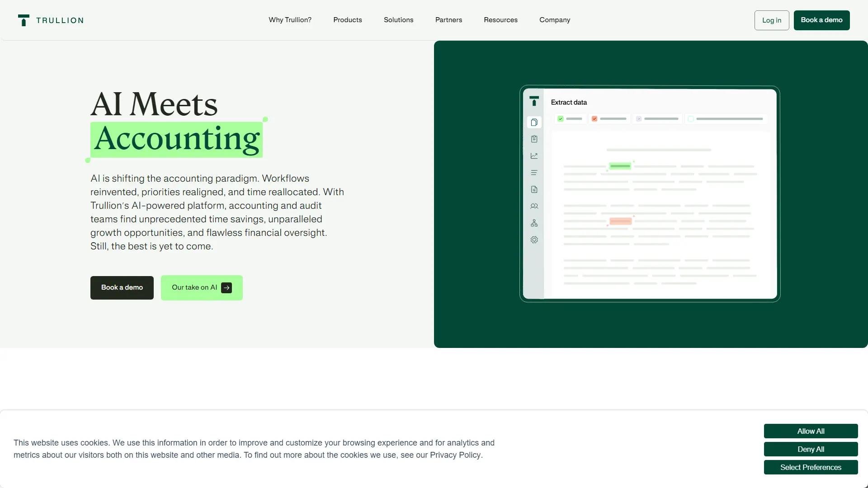Click the users icon in mockup sidebar
Image resolution: width=868 pixels, height=488 pixels.
point(534,206)
